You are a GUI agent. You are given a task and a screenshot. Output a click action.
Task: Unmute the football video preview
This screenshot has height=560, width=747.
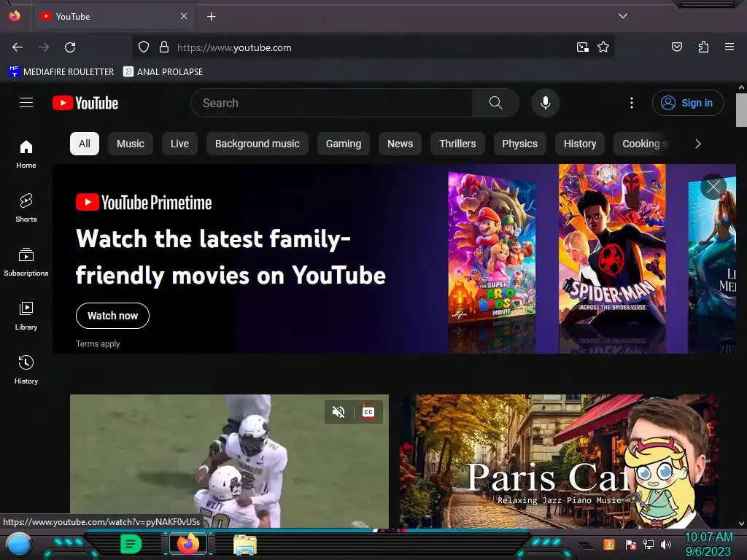pyautogui.click(x=338, y=412)
